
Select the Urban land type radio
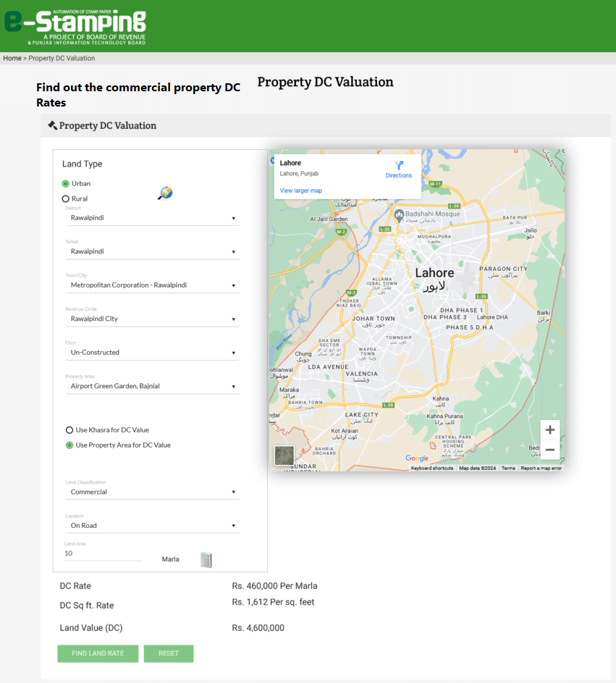[x=66, y=184]
